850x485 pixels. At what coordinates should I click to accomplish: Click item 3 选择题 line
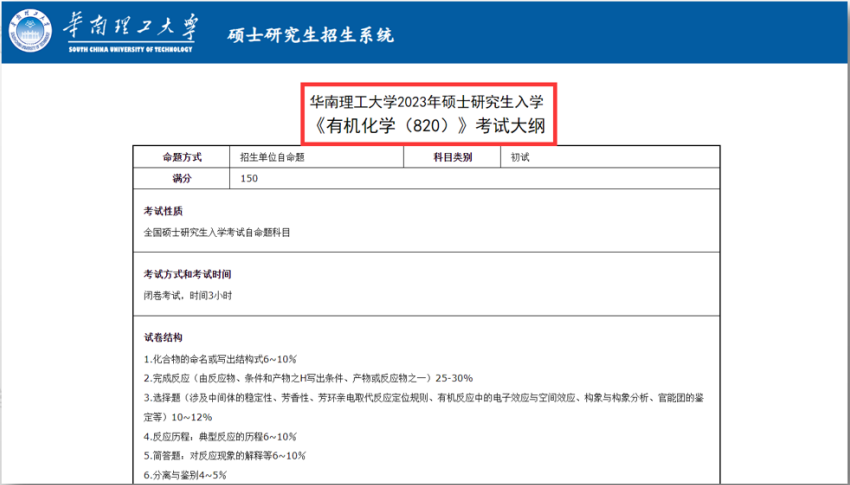point(424,398)
